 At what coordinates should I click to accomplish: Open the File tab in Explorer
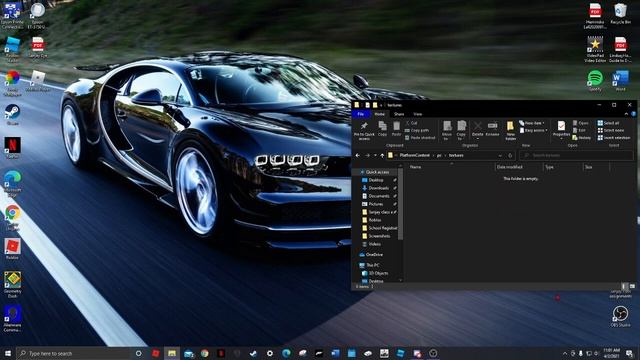tap(361, 114)
